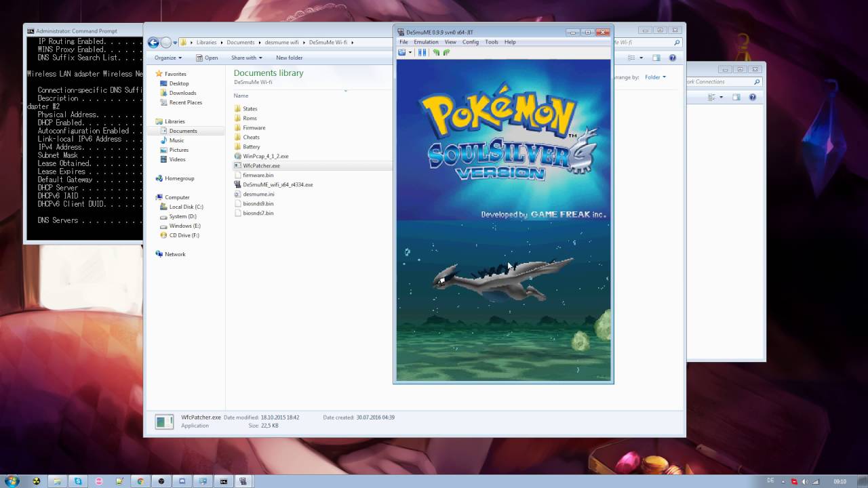The width and height of the screenshot is (868, 488).
Task: Select the Firmware folder
Action: [254, 127]
